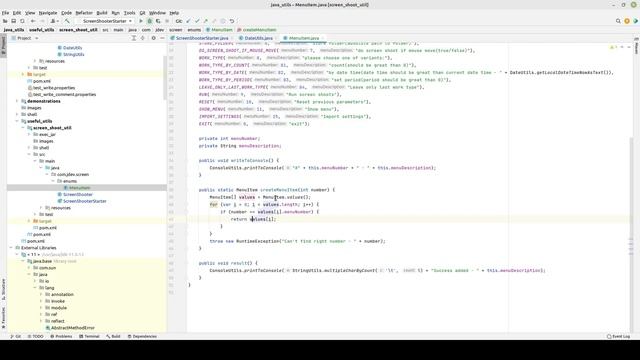Image resolution: width=640 pixels, height=360 pixels.
Task: Collapse the lang package
Action: [x=35, y=288]
